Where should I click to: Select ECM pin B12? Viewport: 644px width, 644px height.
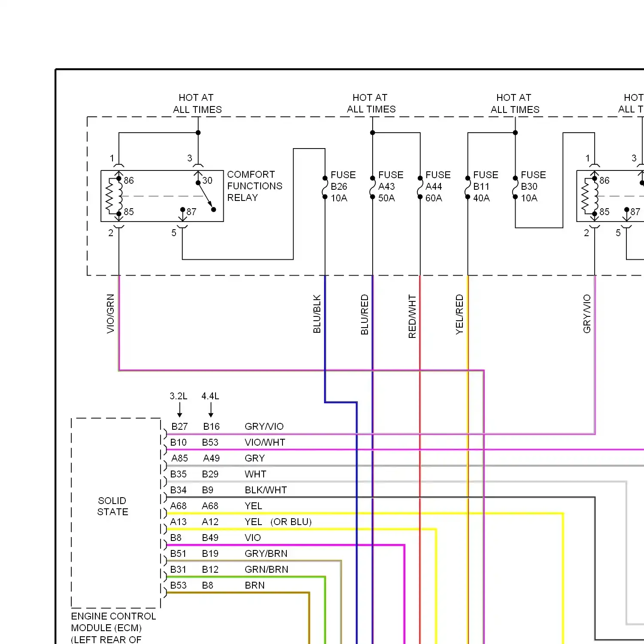pos(210,569)
